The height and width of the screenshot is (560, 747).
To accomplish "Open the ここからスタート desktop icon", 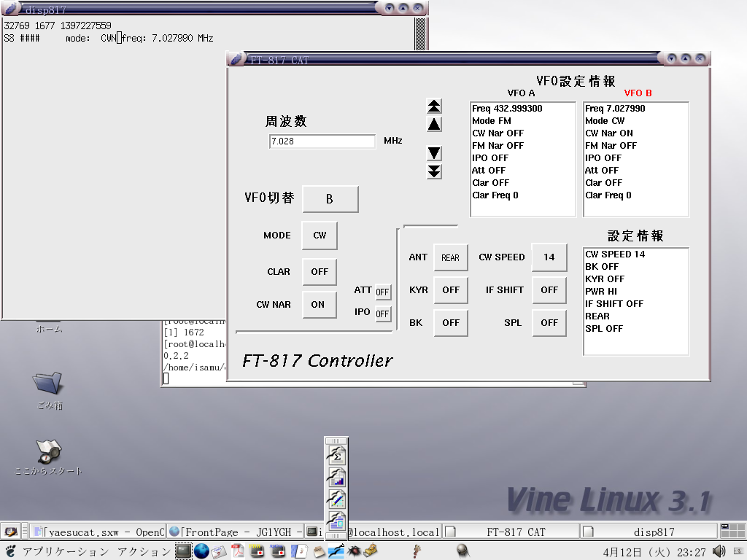I will click(48, 457).
